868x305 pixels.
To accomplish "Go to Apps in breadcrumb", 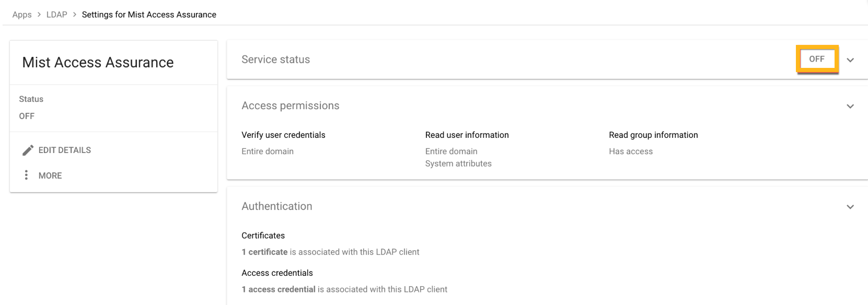I will coord(22,15).
